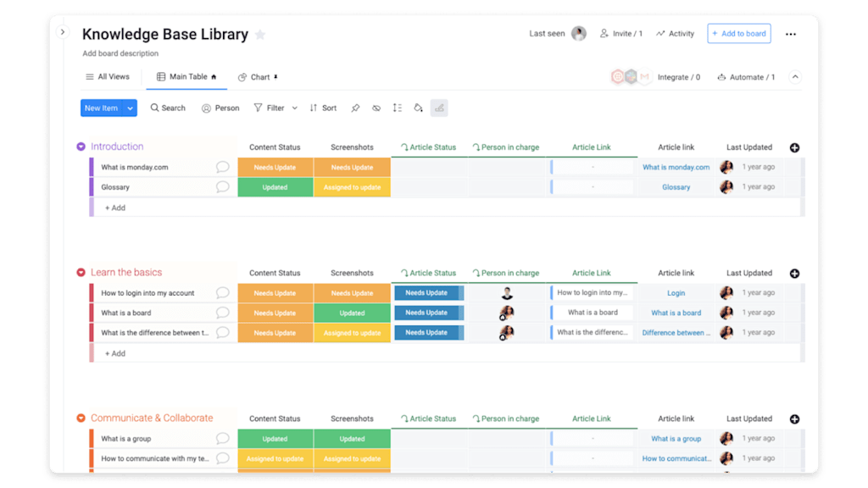The width and height of the screenshot is (868, 488).
Task: Click person in charge for How to login
Action: (x=507, y=292)
